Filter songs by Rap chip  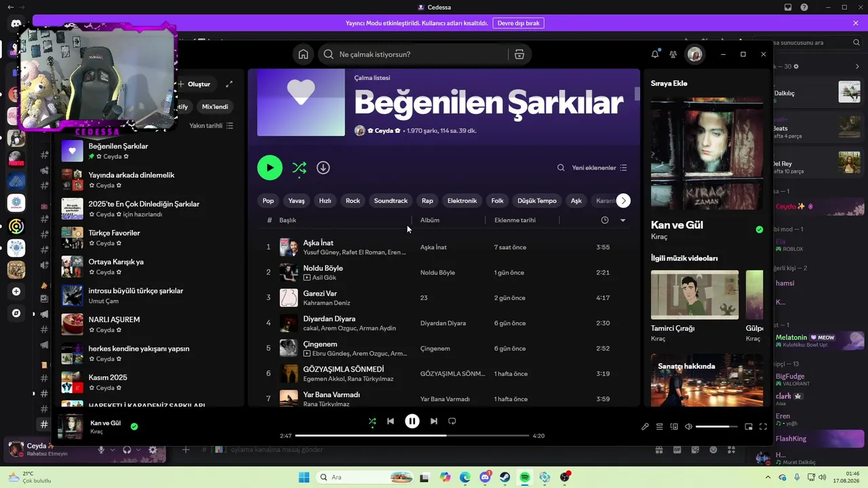tap(427, 201)
